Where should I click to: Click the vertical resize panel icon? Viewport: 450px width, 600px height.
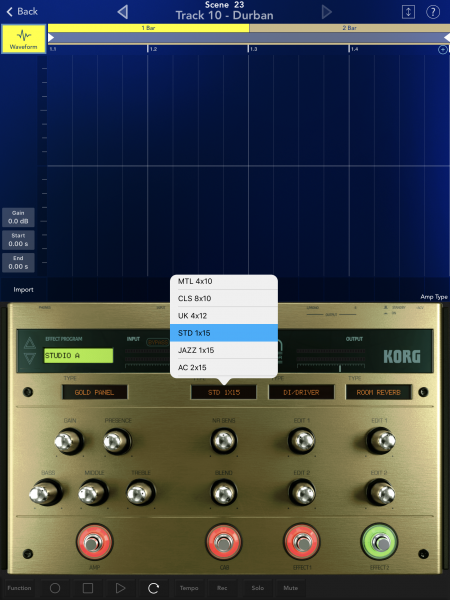coord(408,12)
